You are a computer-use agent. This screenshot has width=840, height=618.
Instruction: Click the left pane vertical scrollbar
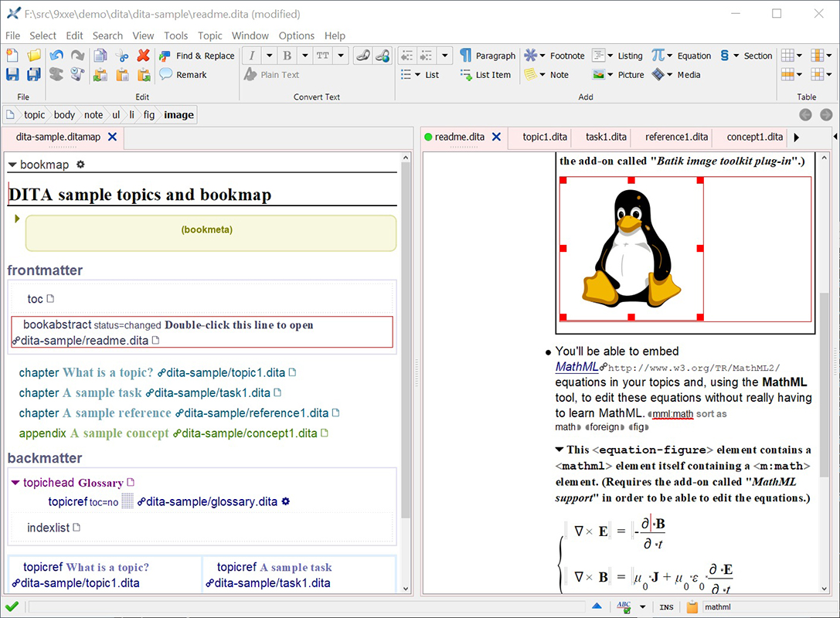(405, 340)
